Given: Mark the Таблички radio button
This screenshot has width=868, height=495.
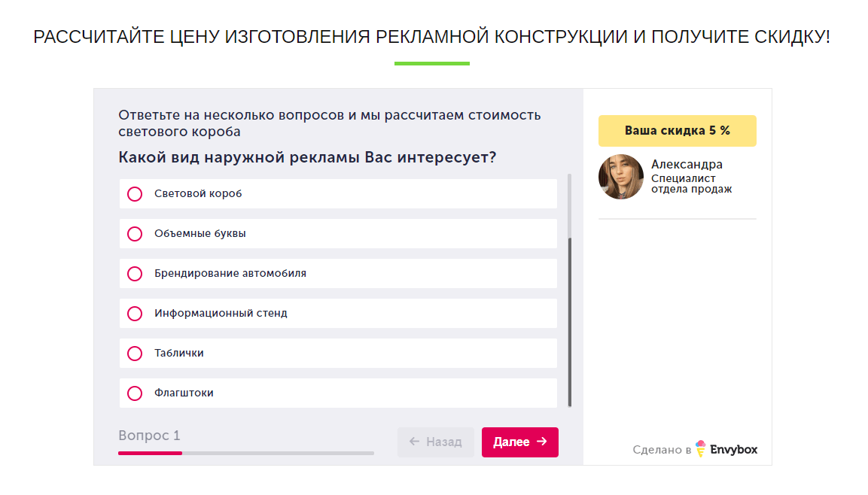Looking at the screenshot, I should tap(135, 354).
